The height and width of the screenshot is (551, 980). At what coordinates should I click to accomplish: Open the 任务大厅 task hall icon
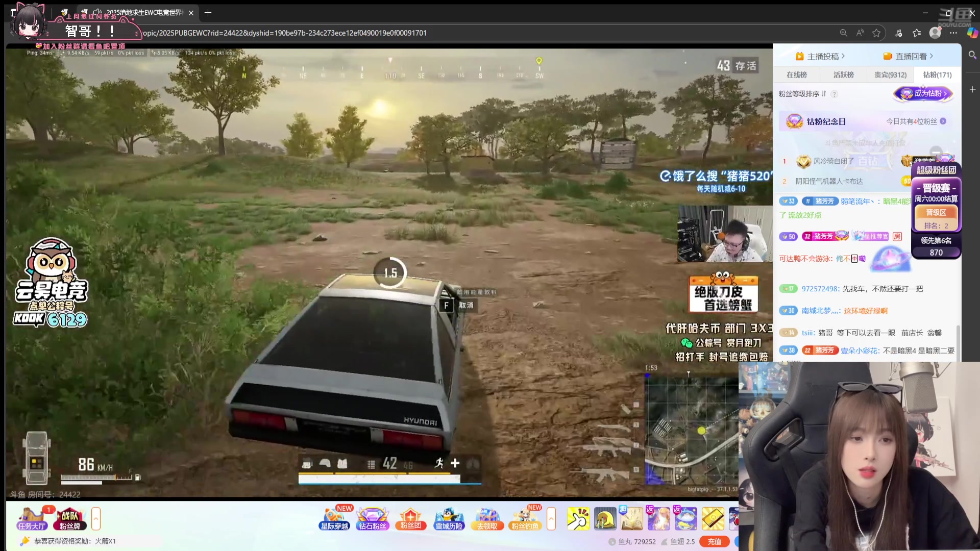(32, 519)
